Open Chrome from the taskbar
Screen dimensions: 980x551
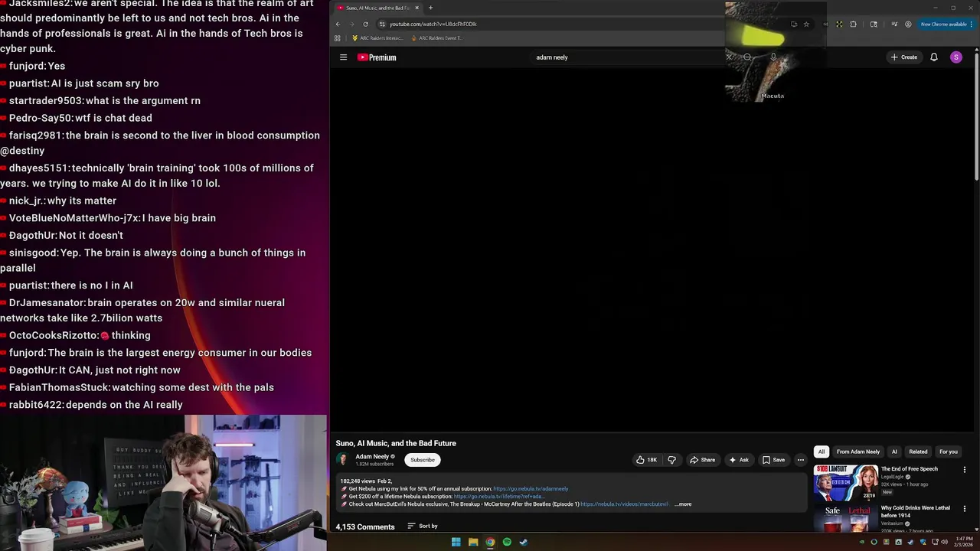coord(490,542)
